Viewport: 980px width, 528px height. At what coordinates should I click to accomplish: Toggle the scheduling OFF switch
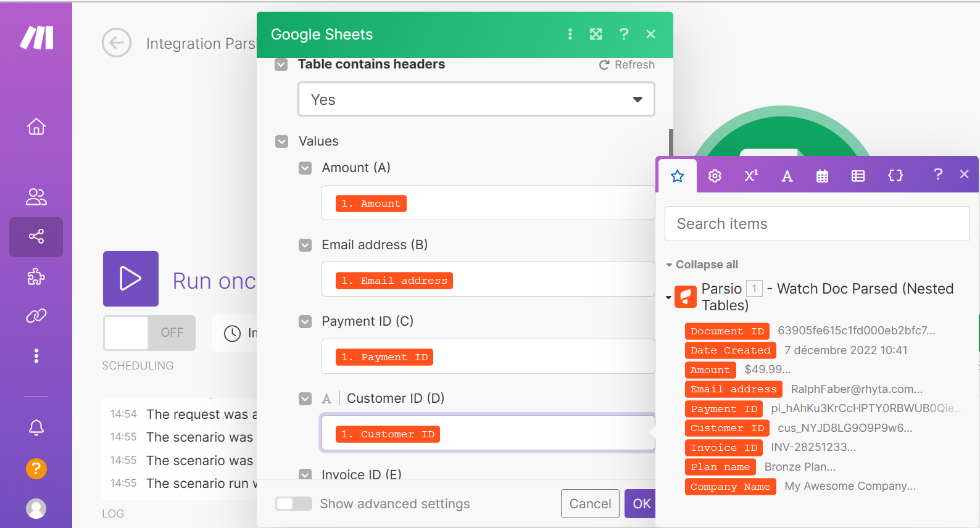click(x=149, y=333)
